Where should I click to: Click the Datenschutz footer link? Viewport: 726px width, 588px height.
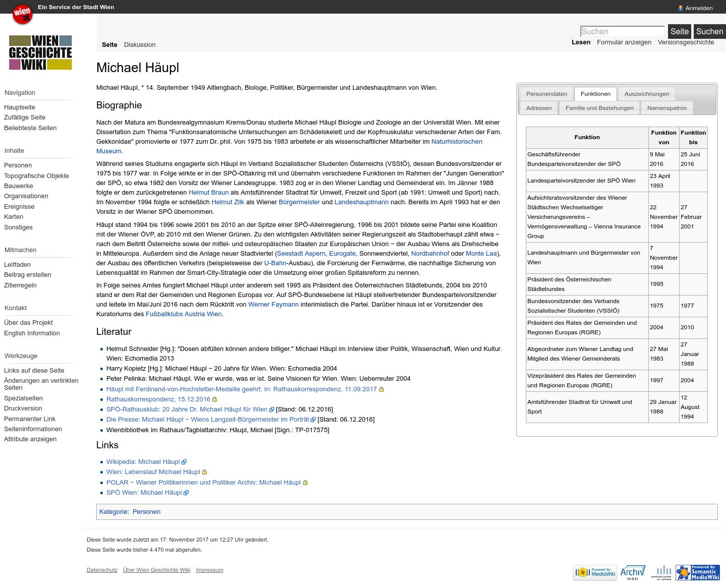point(102,570)
